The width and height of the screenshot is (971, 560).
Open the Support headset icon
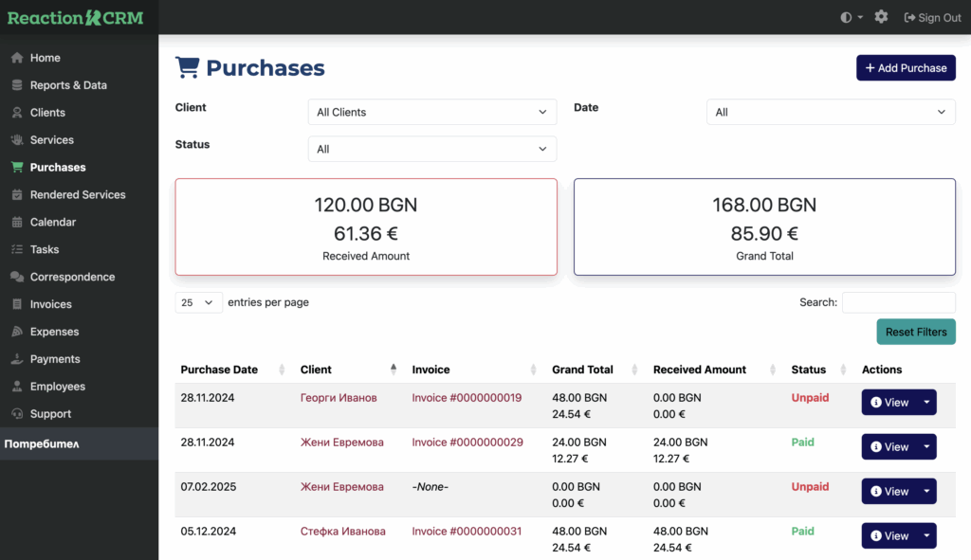(17, 414)
